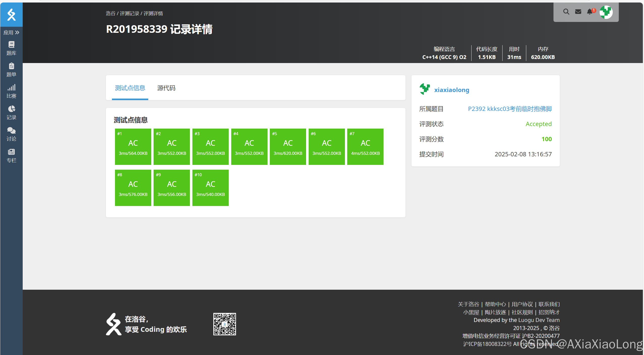
Task: Click the user avatar in the top bar
Action: 606,12
